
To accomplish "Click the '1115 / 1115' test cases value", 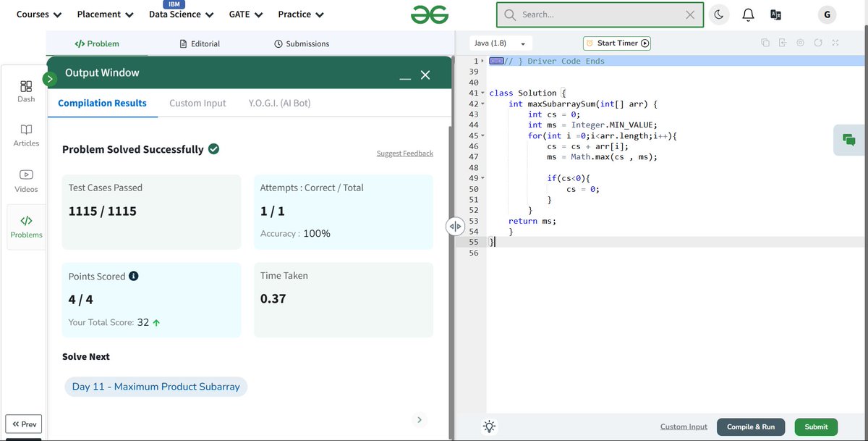I will (x=103, y=211).
